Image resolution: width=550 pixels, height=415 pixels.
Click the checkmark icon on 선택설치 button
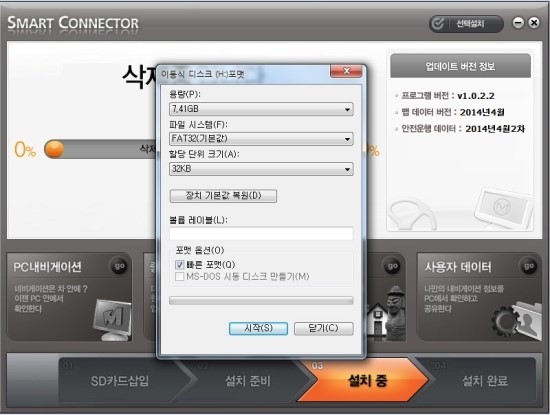(438, 24)
